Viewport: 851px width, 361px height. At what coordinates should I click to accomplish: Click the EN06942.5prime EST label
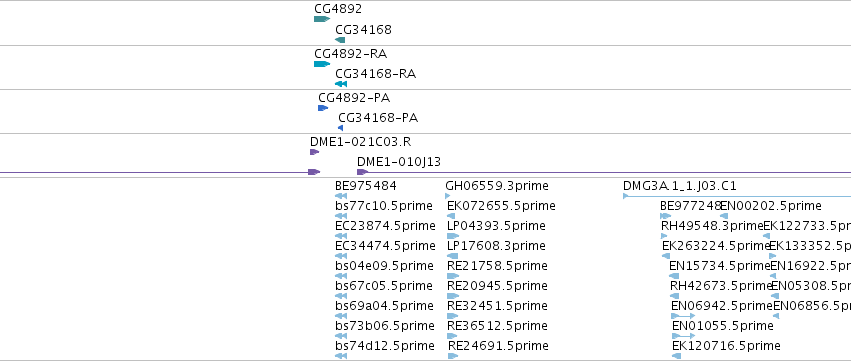tap(722, 306)
